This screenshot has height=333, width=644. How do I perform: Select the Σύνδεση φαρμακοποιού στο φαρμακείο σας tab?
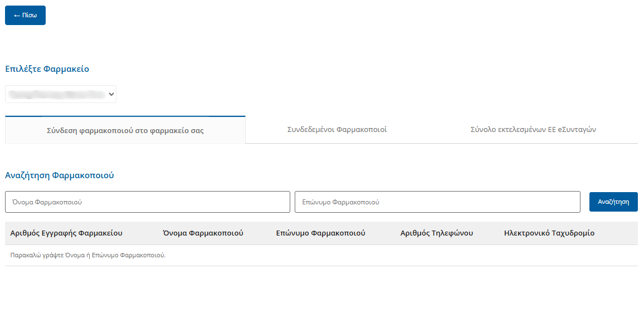click(125, 131)
